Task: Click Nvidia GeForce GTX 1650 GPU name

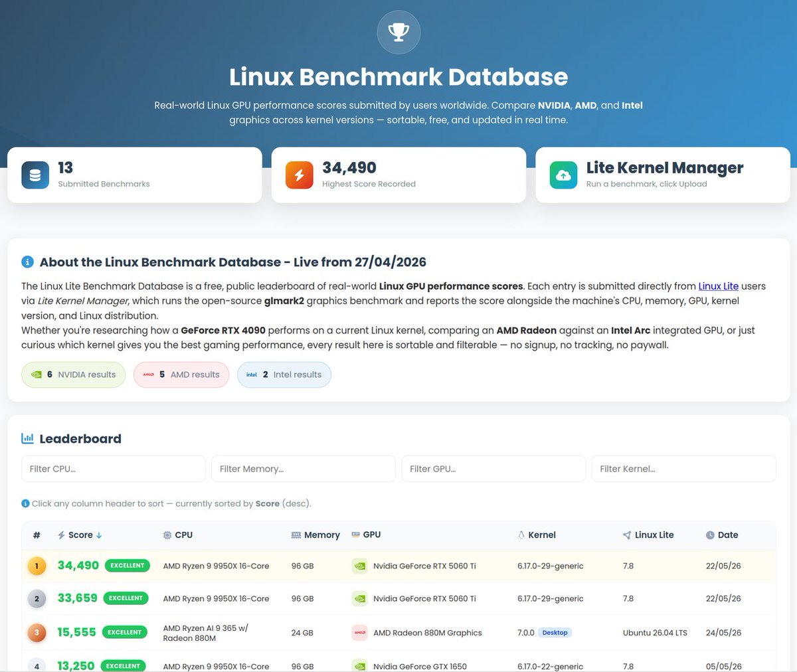Action: [x=420, y=666]
